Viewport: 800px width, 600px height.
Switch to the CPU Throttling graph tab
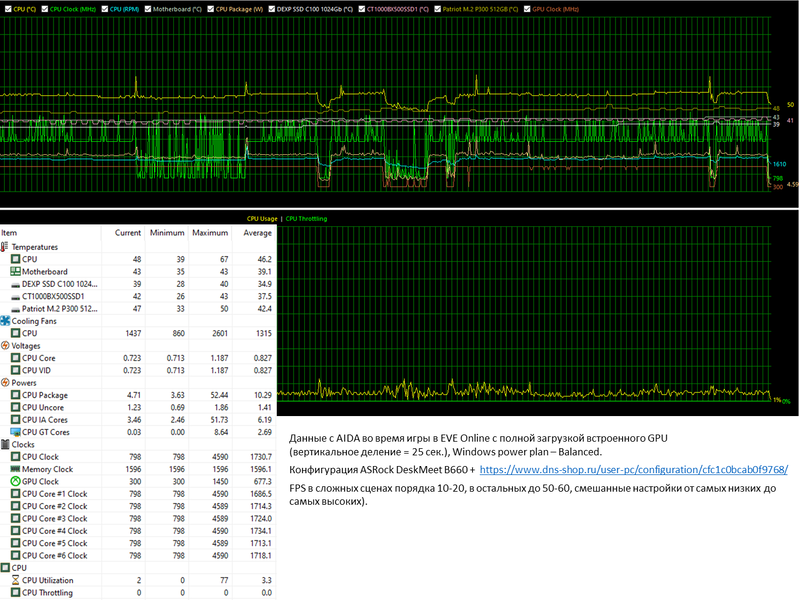point(306,218)
